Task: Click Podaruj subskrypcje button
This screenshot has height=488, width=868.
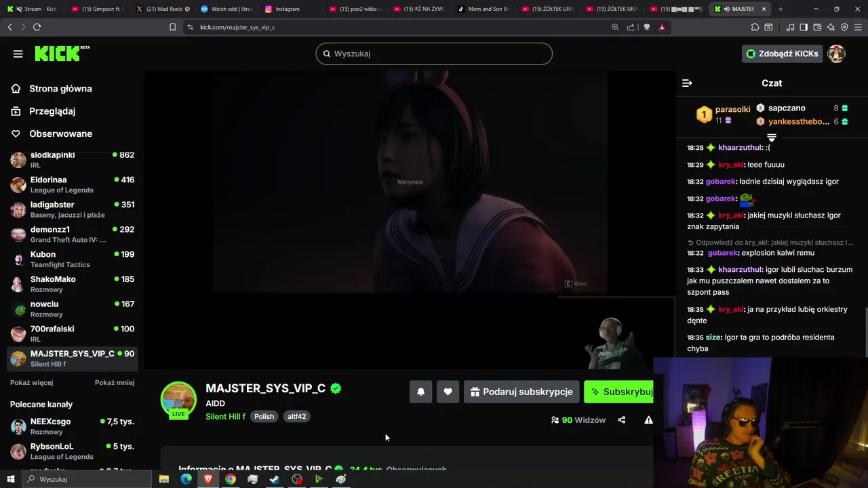Action: (x=521, y=392)
